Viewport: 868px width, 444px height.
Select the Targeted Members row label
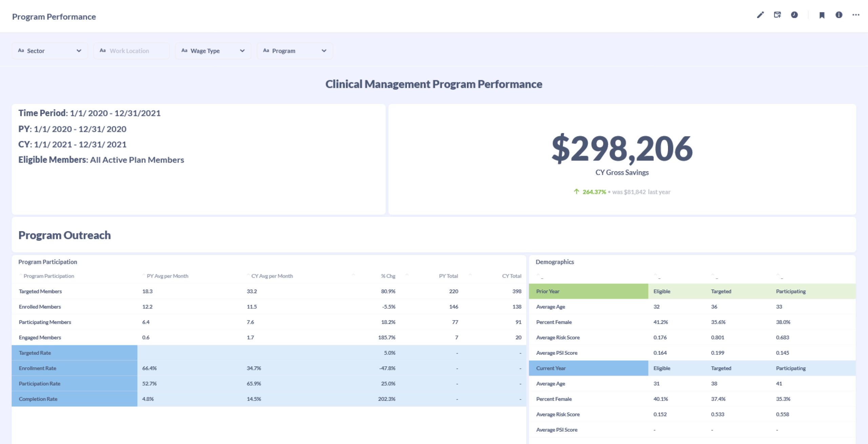(40, 291)
